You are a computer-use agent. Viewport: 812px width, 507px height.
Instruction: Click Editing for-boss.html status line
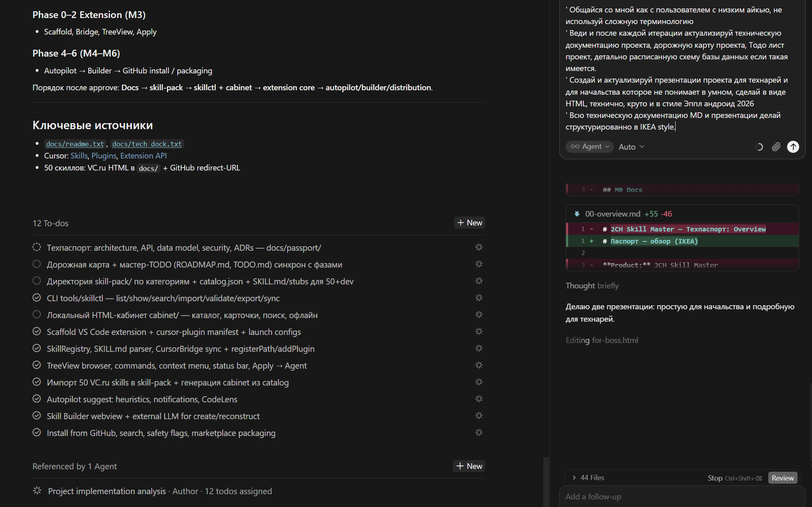(x=602, y=340)
